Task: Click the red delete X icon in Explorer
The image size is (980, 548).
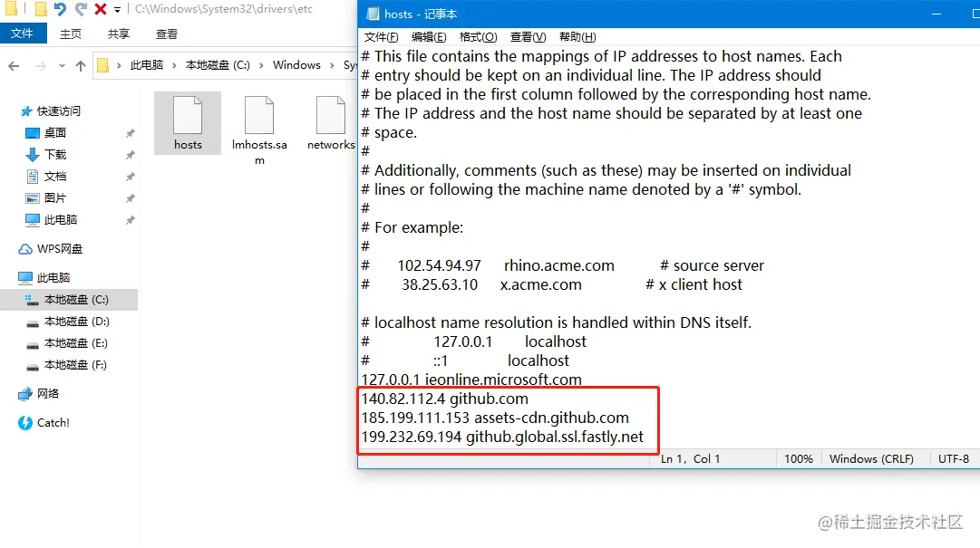Action: click(101, 9)
